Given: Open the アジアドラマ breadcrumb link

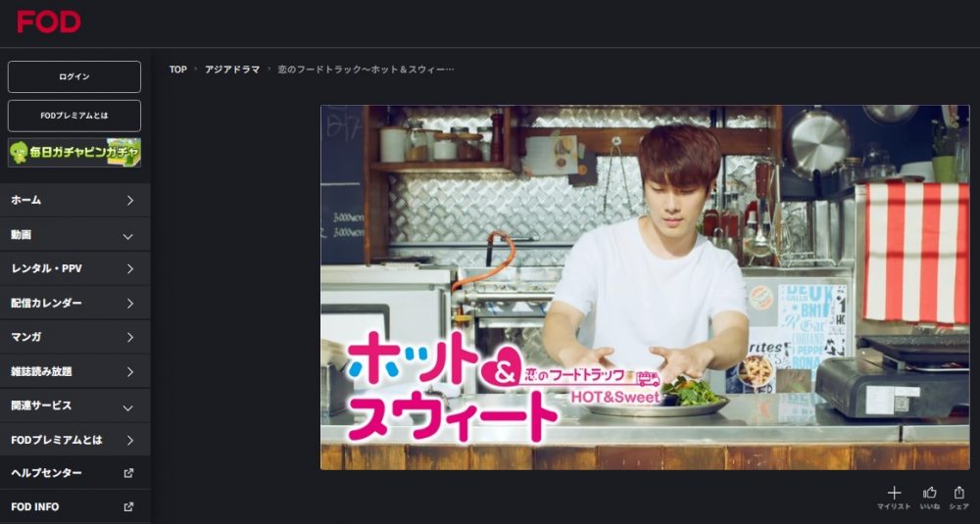Looking at the screenshot, I should click(x=232, y=70).
